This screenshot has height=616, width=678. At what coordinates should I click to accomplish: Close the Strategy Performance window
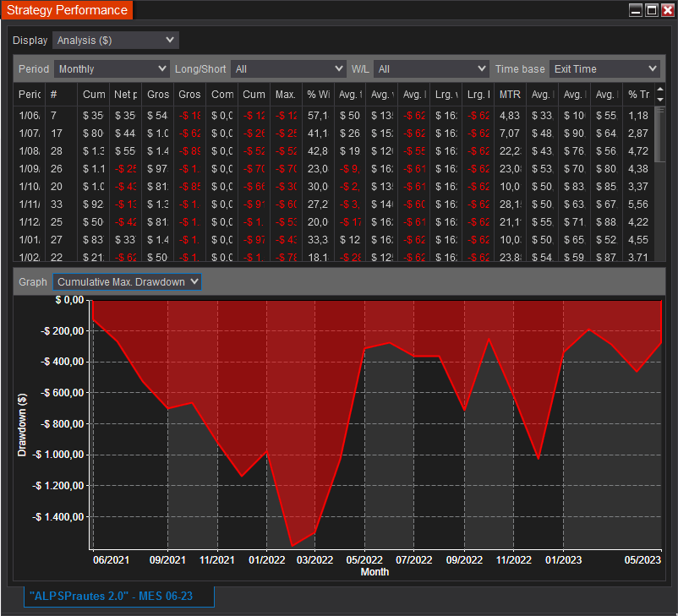[668, 10]
